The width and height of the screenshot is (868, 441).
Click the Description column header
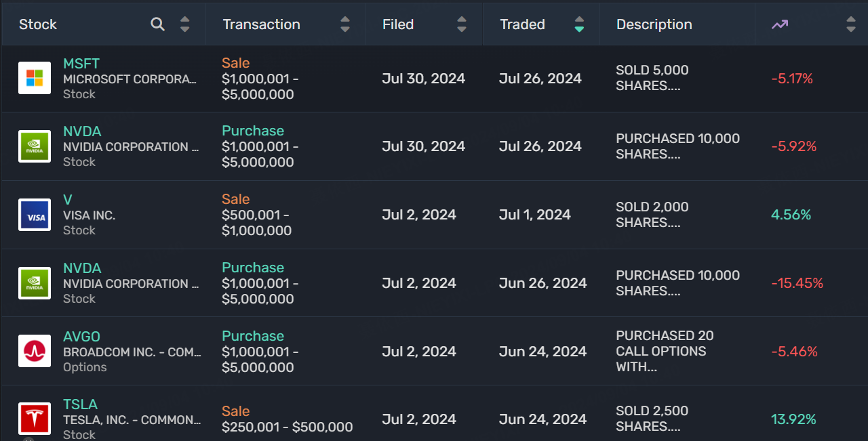point(654,24)
